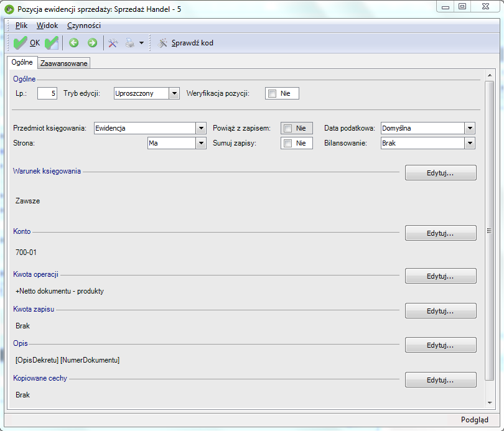Click the Sprawdź kod label
This screenshot has width=504, height=431.
[x=192, y=43]
